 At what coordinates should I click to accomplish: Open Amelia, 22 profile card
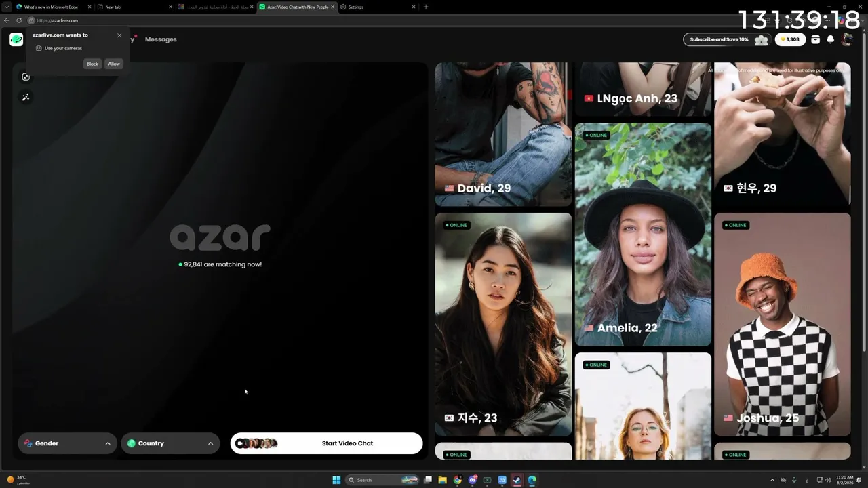pyautogui.click(x=643, y=235)
